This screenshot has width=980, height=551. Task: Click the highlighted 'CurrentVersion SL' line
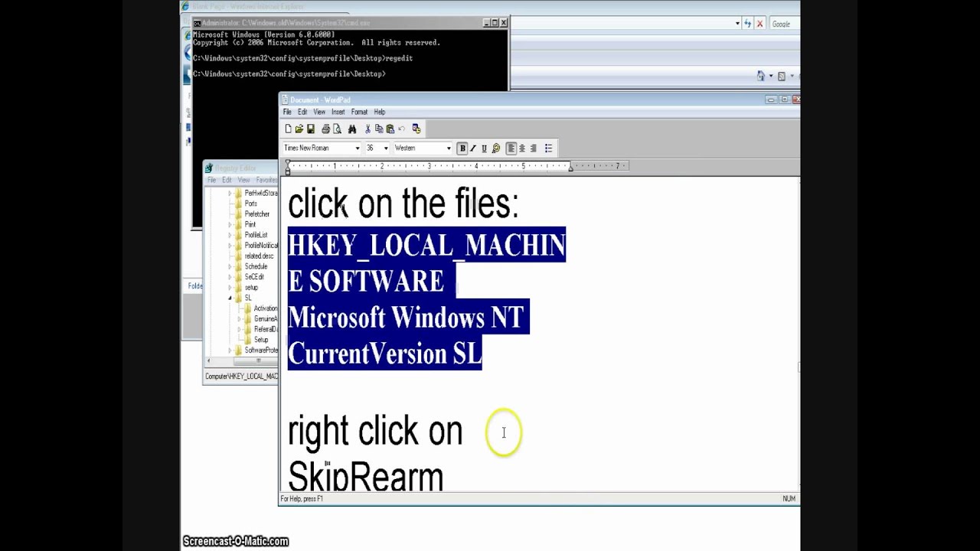pyautogui.click(x=384, y=354)
